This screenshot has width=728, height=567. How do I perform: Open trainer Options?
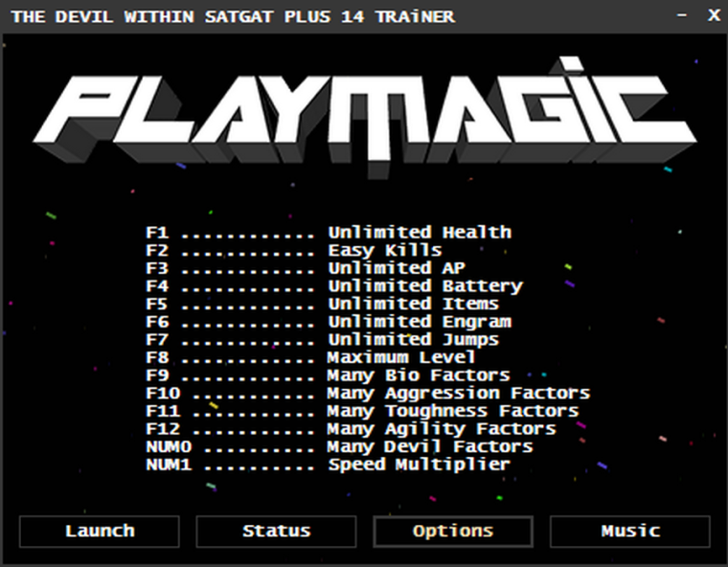453,532
